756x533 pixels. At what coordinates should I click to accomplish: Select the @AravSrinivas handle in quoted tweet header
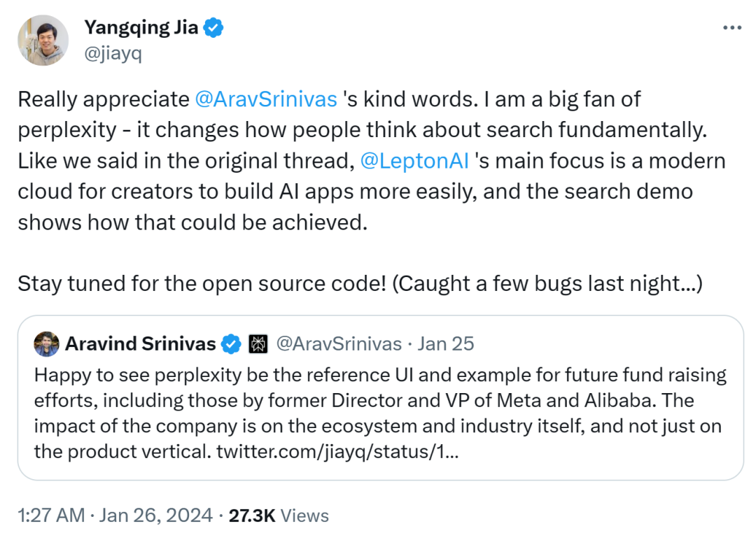click(x=339, y=344)
